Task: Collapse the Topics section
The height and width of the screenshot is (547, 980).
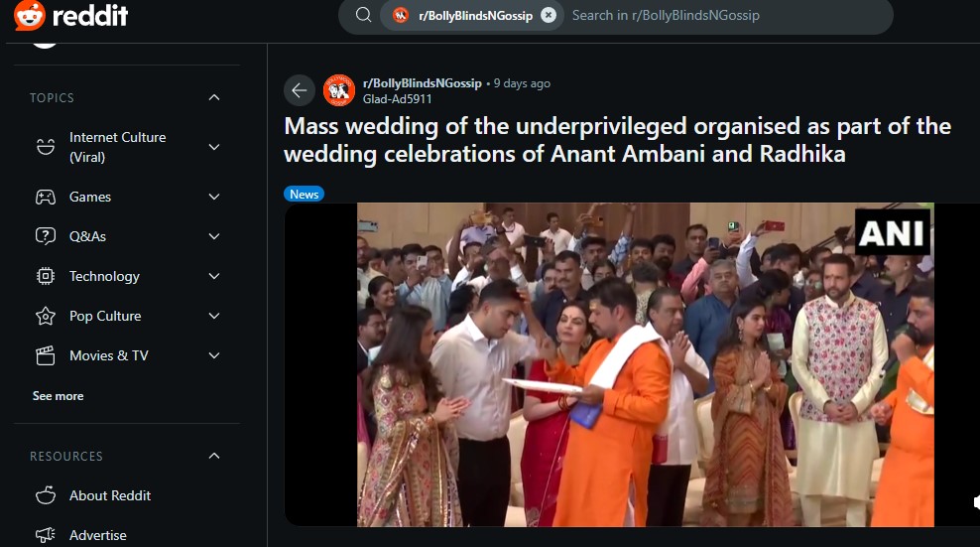Action: pos(214,97)
